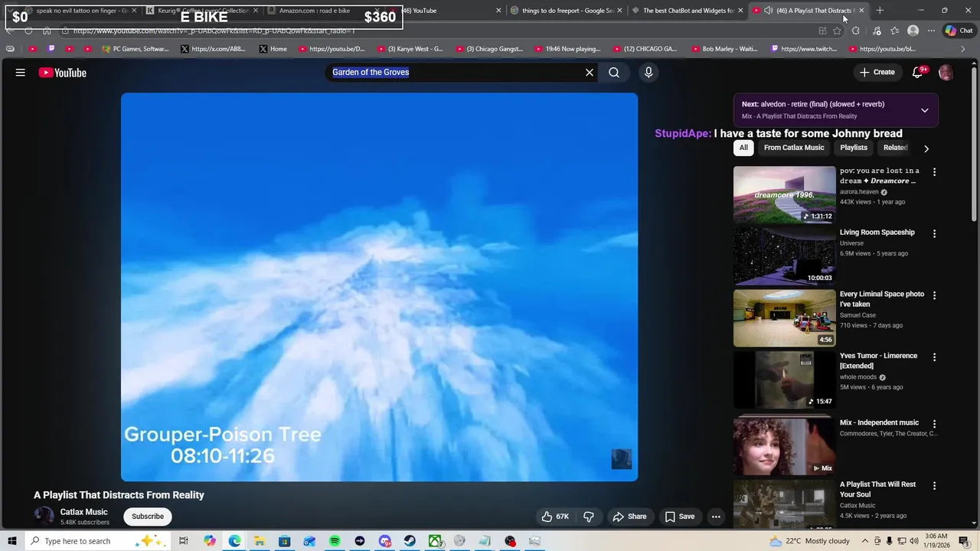Open the Windows notification center icon
This screenshot has height=551, width=980.
click(964, 541)
